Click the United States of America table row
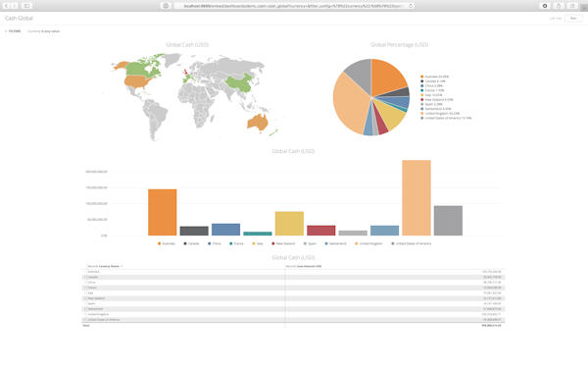This screenshot has width=588, height=368. point(294,320)
